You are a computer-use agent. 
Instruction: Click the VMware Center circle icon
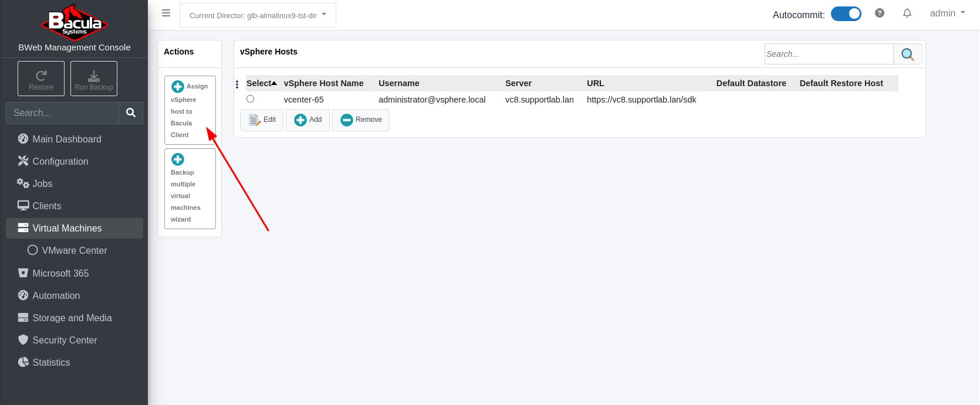pyautogui.click(x=33, y=250)
